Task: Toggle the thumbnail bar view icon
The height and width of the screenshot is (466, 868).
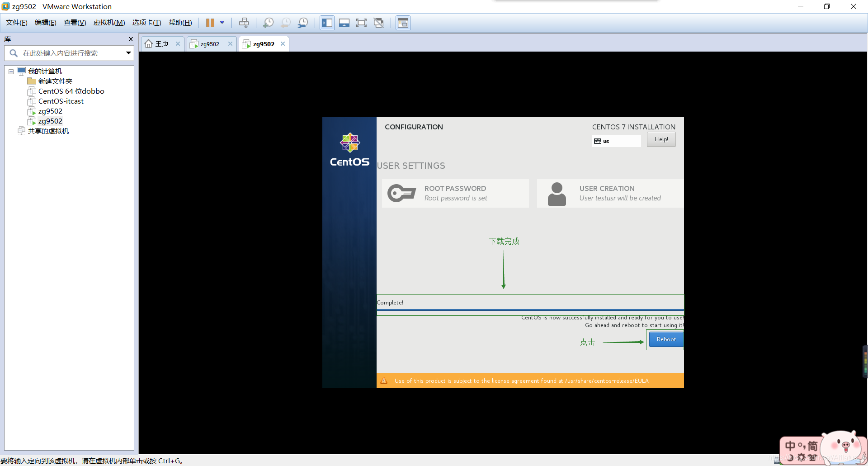Action: 344,23
